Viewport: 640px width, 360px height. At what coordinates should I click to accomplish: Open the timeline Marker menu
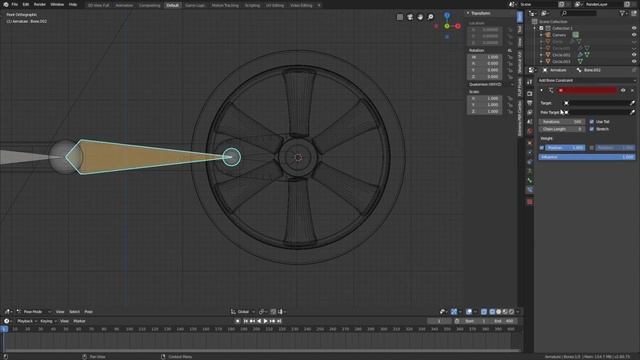(79, 321)
